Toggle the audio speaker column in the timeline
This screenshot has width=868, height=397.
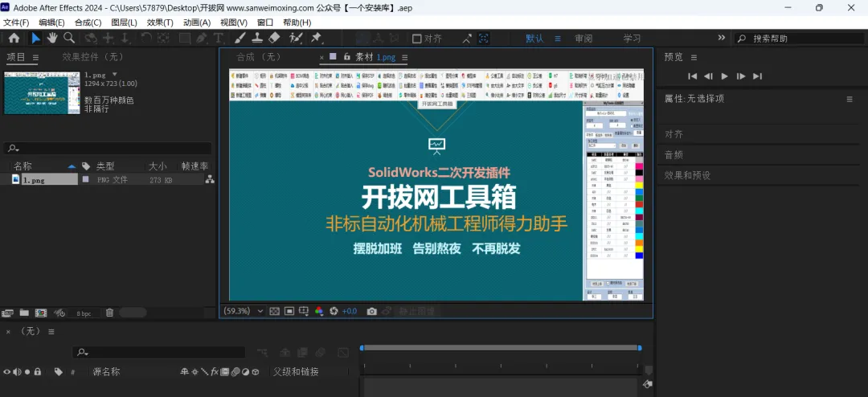pos(17,372)
